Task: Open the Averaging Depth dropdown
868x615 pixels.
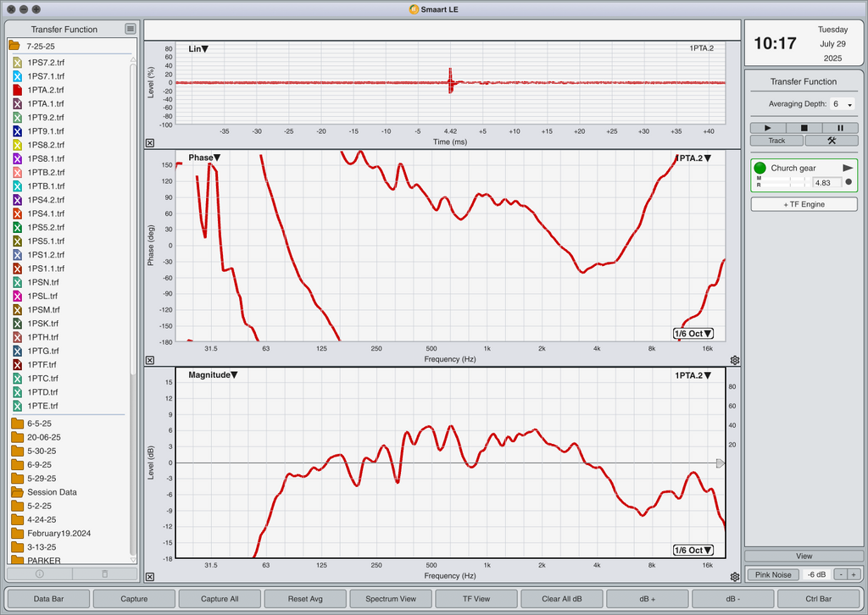Action: click(842, 104)
